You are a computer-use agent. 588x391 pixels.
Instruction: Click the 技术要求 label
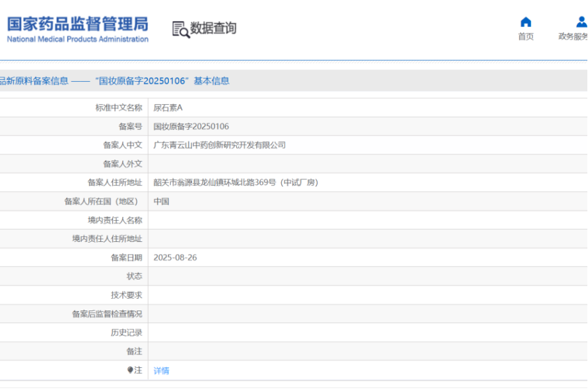click(x=126, y=295)
